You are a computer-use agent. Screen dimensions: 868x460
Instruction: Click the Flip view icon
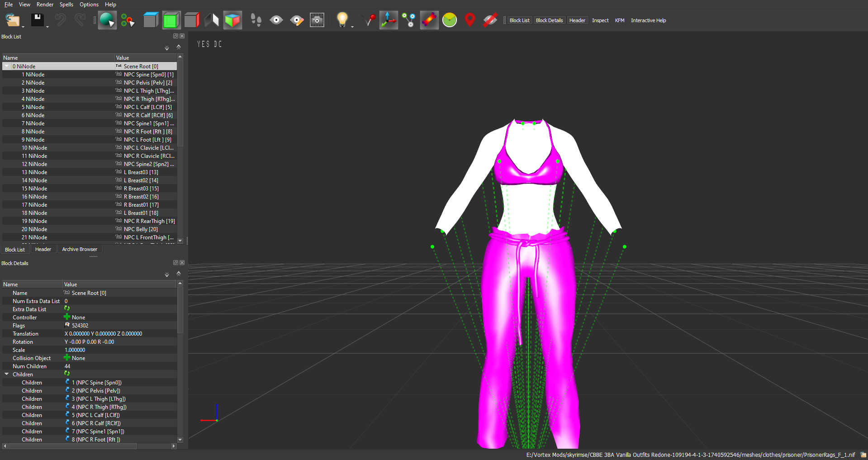pos(212,20)
